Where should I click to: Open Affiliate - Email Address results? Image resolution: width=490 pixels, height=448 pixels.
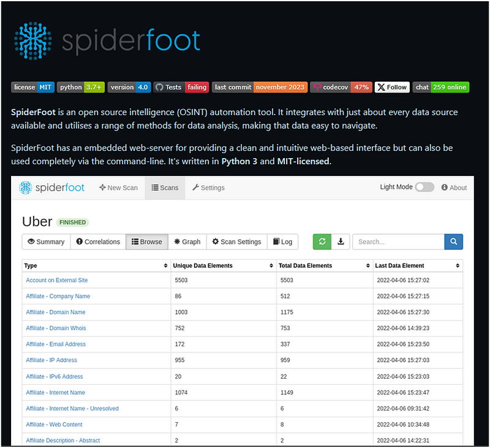click(x=56, y=344)
